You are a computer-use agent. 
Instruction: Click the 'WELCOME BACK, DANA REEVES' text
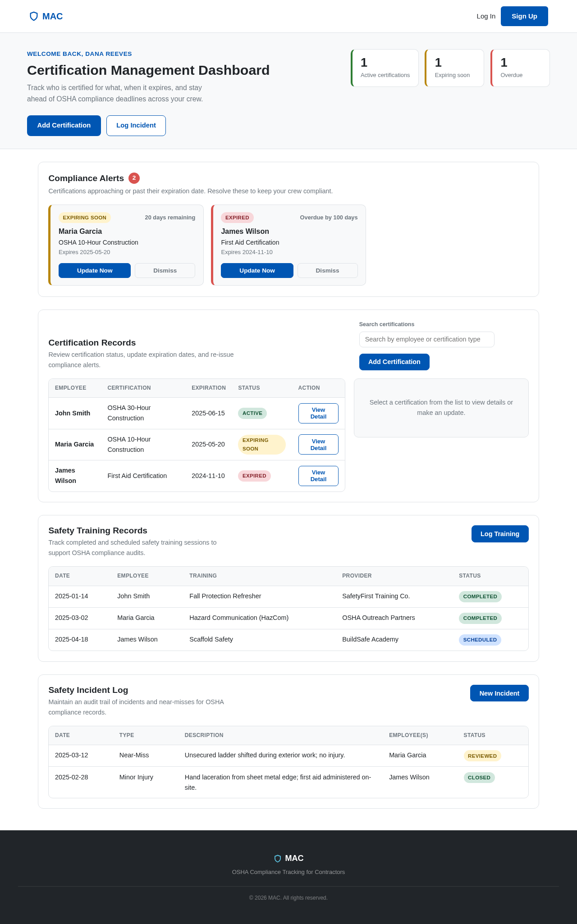(79, 54)
